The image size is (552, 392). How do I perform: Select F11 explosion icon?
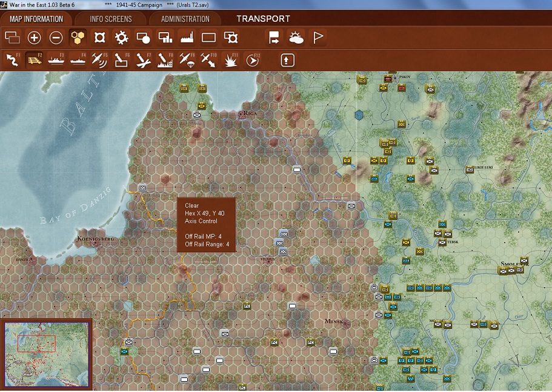pyautogui.click(x=231, y=60)
